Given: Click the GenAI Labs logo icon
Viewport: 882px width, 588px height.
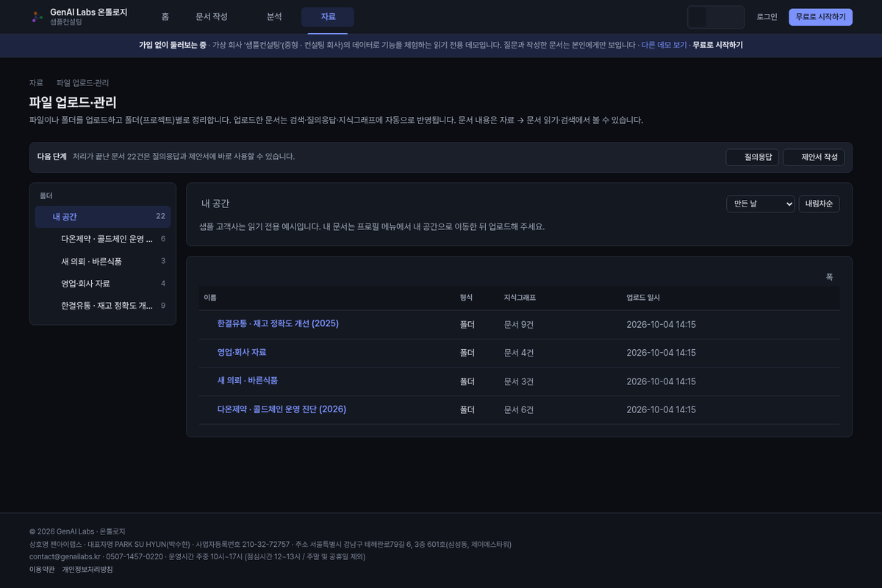Looking at the screenshot, I should point(37,17).
